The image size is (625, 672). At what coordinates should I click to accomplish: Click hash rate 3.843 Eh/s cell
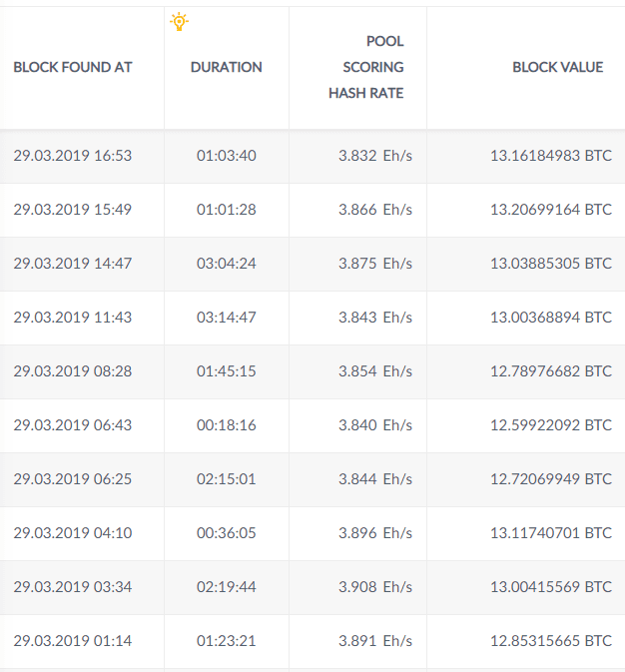(x=374, y=318)
